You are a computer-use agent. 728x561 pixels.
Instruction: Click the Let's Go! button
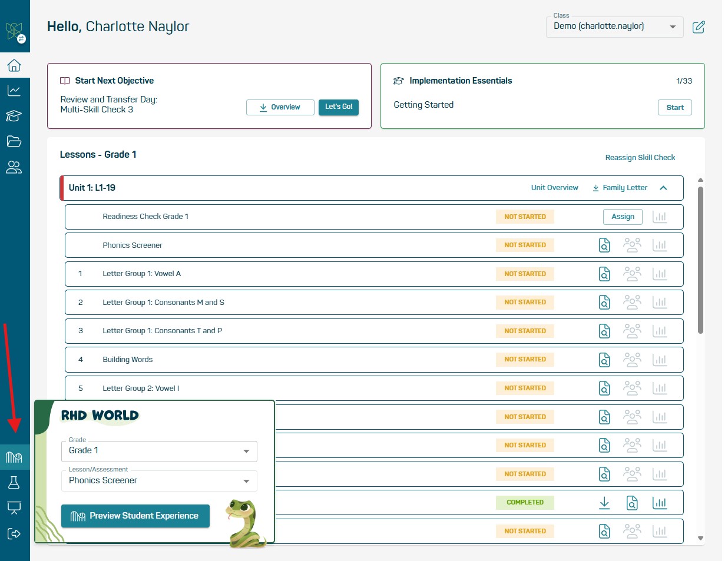(338, 107)
